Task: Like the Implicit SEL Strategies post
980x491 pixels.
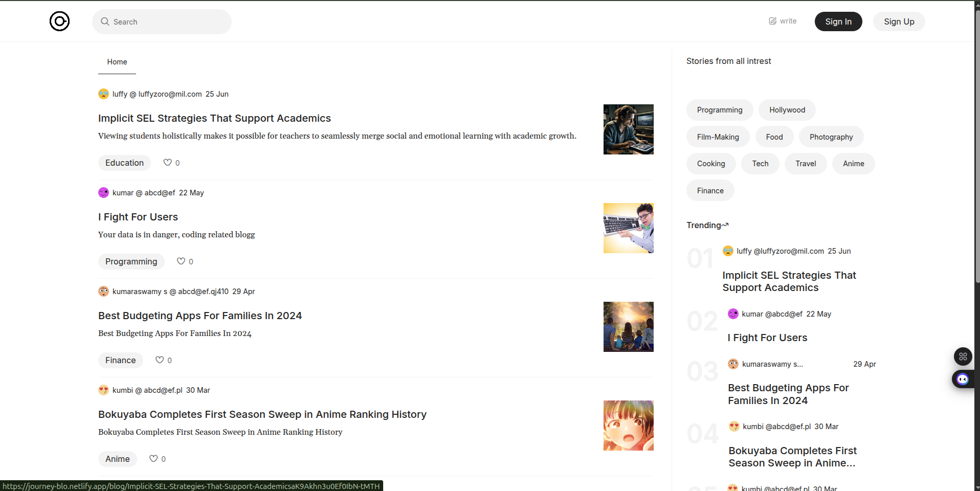Action: click(x=167, y=163)
